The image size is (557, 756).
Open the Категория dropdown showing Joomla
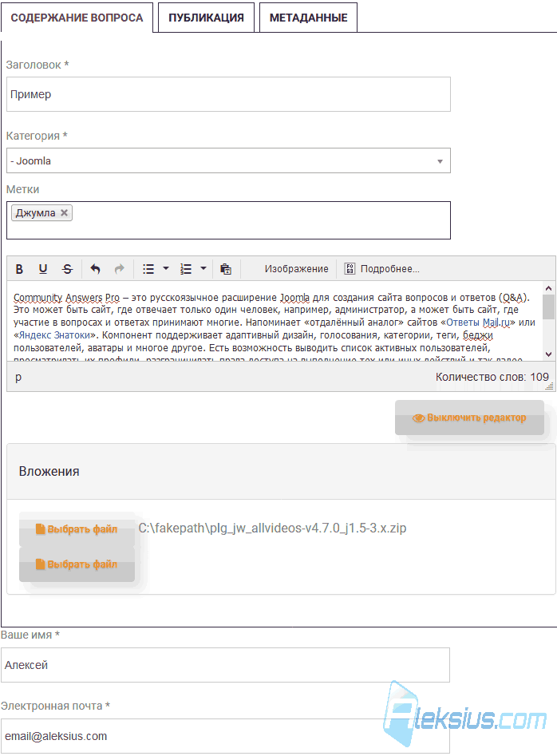(x=228, y=160)
